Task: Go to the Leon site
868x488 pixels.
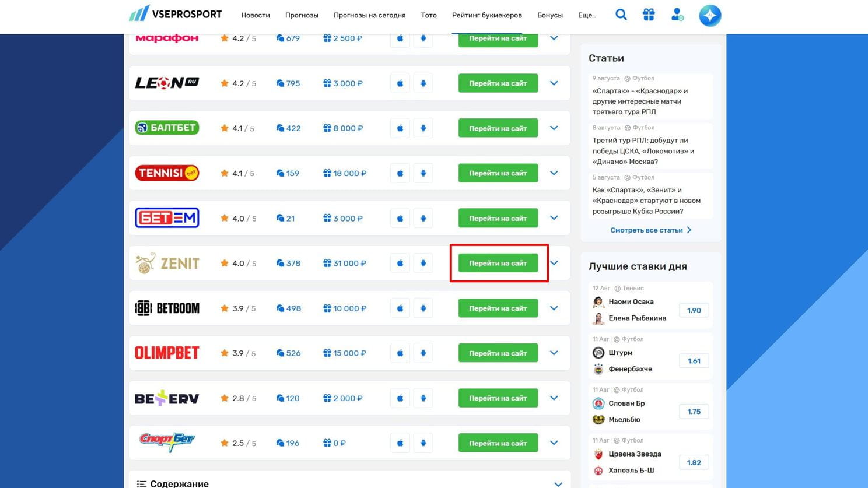Action: (x=498, y=83)
